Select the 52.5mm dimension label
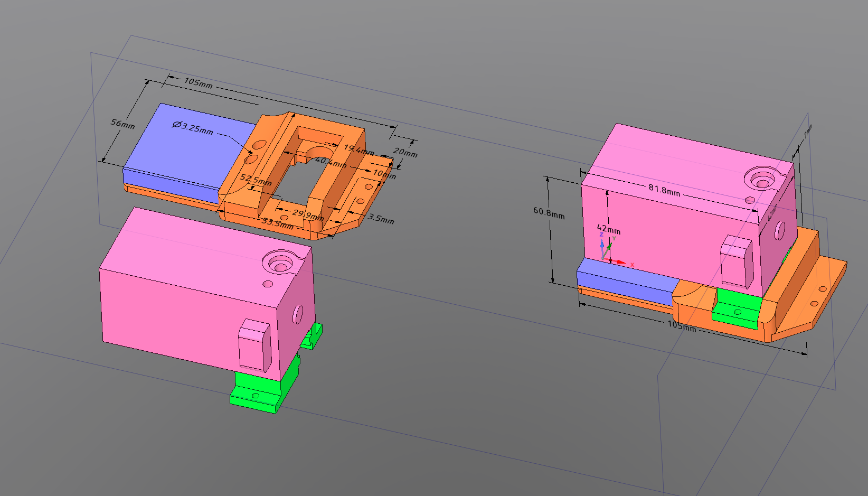 [x=256, y=180]
